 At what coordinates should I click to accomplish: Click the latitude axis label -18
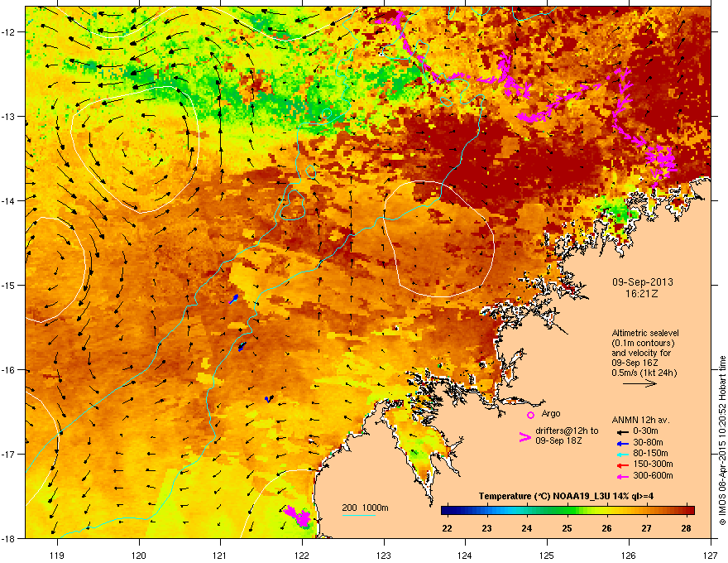click(9, 538)
